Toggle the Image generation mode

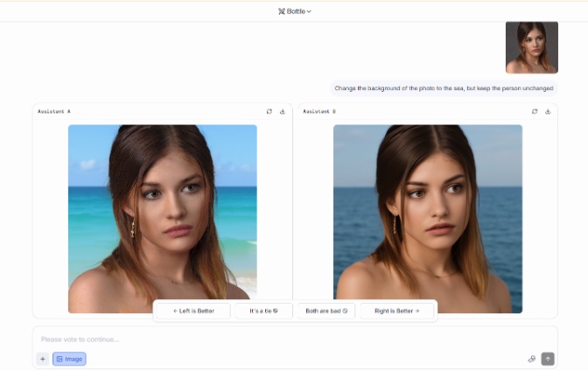point(69,359)
